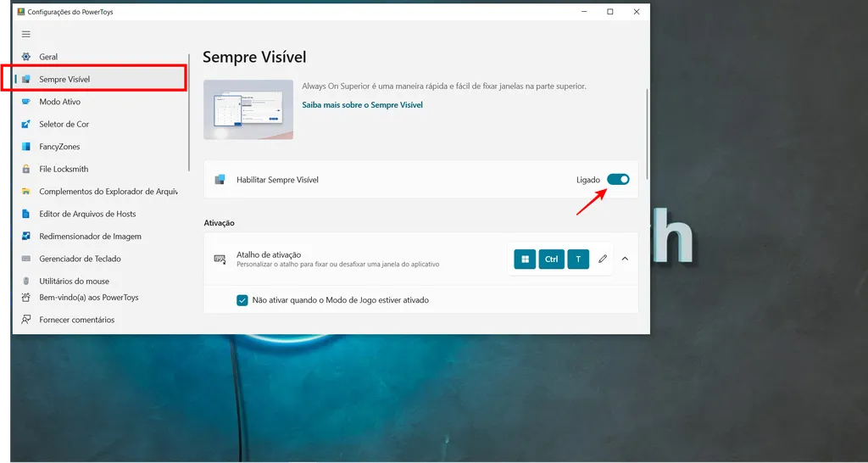The image size is (868, 463).
Task: Disable the Habilitar Sempre Visível toggle
Action: coord(618,180)
